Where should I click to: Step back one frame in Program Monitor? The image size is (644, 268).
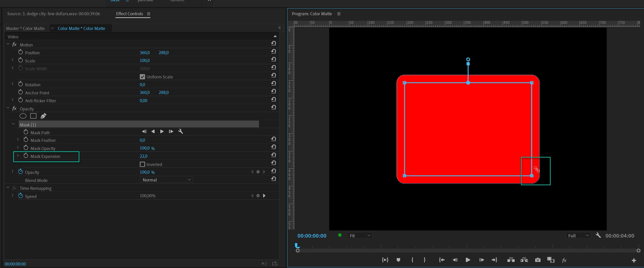point(455,260)
